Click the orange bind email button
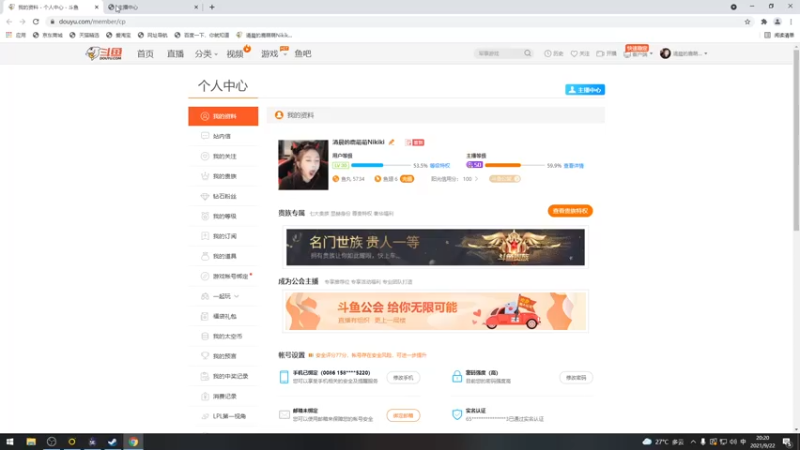The height and width of the screenshot is (450, 800). pos(403,415)
